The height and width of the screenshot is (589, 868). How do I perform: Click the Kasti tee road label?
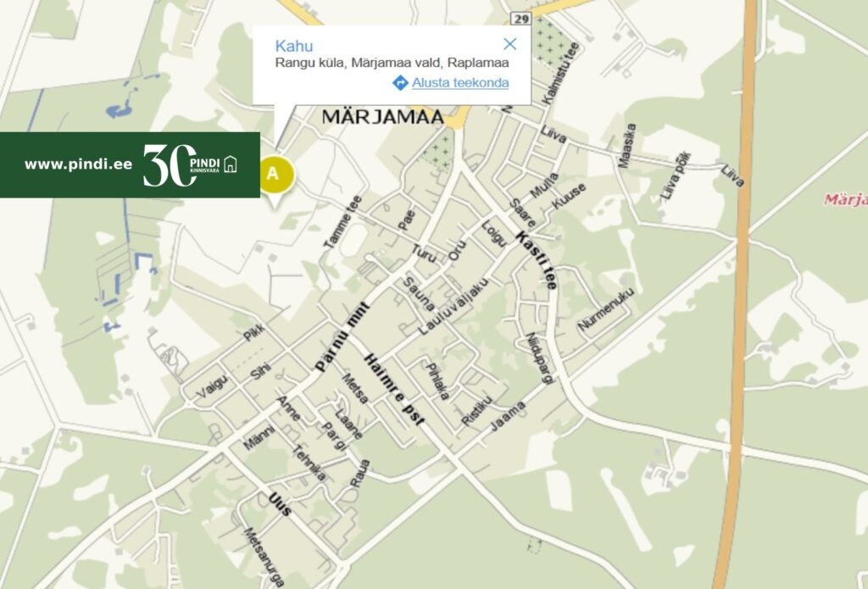click(x=536, y=260)
